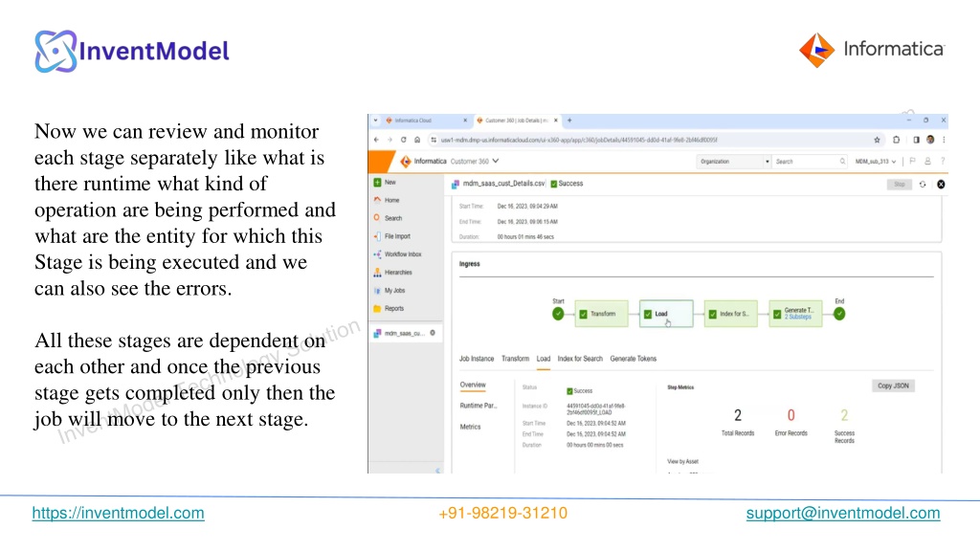Click the Load stage box in flow

666,314
